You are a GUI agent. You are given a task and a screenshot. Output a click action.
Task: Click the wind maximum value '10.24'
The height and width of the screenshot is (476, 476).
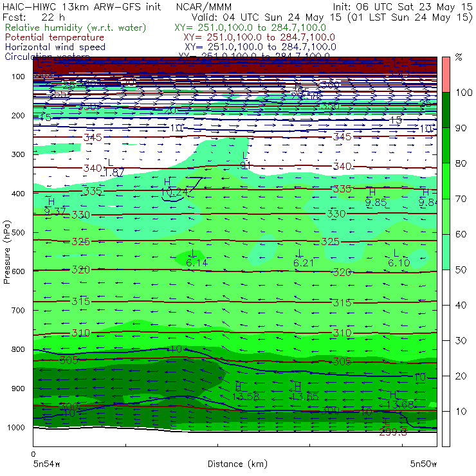click(x=174, y=192)
